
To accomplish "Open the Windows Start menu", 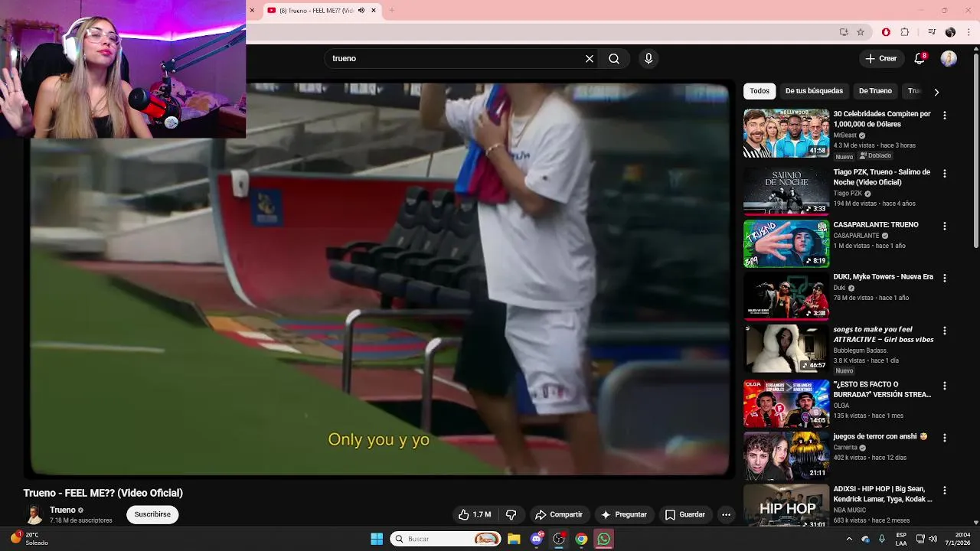I will [x=377, y=539].
